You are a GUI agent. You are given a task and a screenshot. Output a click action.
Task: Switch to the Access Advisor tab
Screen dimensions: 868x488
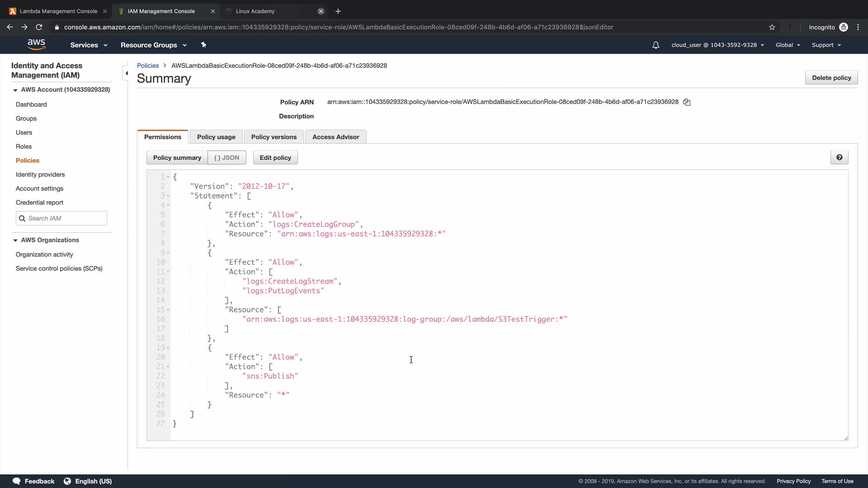click(x=335, y=137)
